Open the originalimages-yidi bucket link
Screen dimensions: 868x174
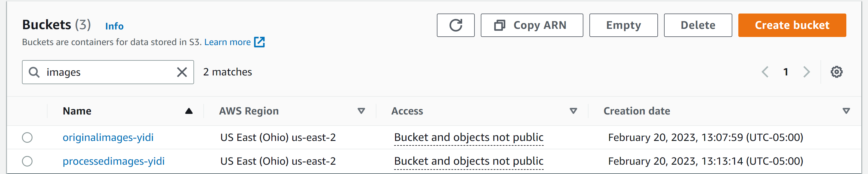[x=109, y=137]
